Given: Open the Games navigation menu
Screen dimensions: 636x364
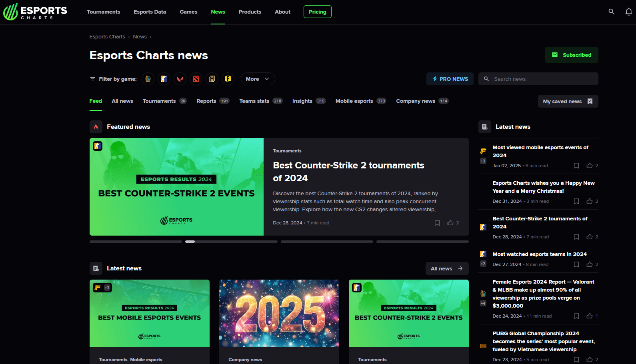Looking at the screenshot, I should point(188,12).
